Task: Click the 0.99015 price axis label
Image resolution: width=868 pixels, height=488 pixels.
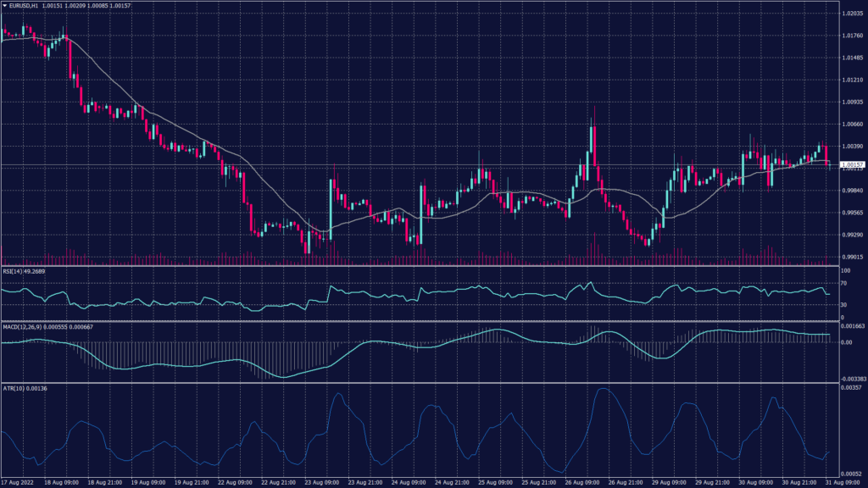Action: click(x=851, y=257)
